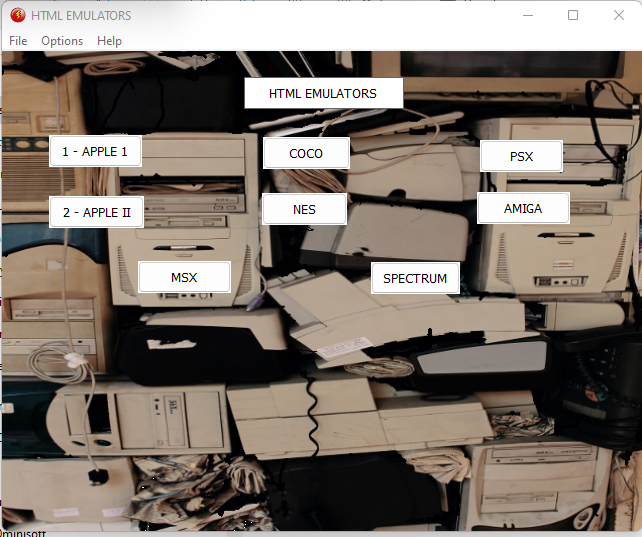642x537 pixels.
Task: Open the Help menu
Action: [x=109, y=41]
